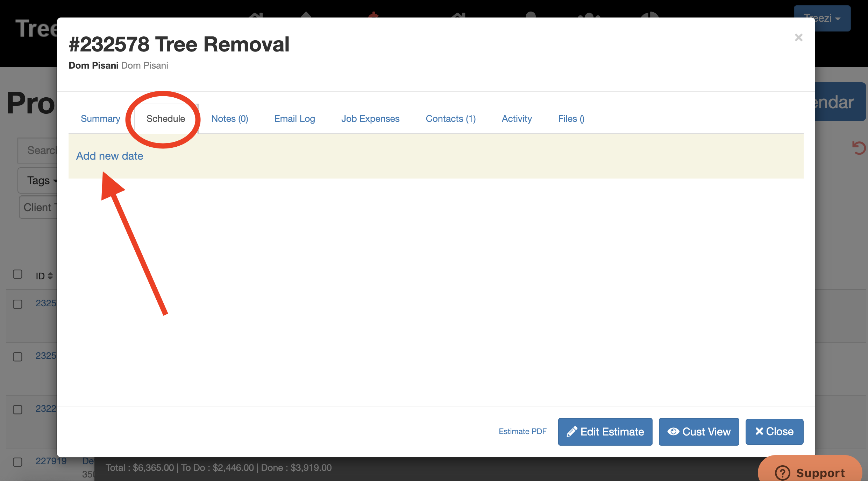The width and height of the screenshot is (868, 481).
Task: Switch to the Activity tab
Action: click(517, 119)
